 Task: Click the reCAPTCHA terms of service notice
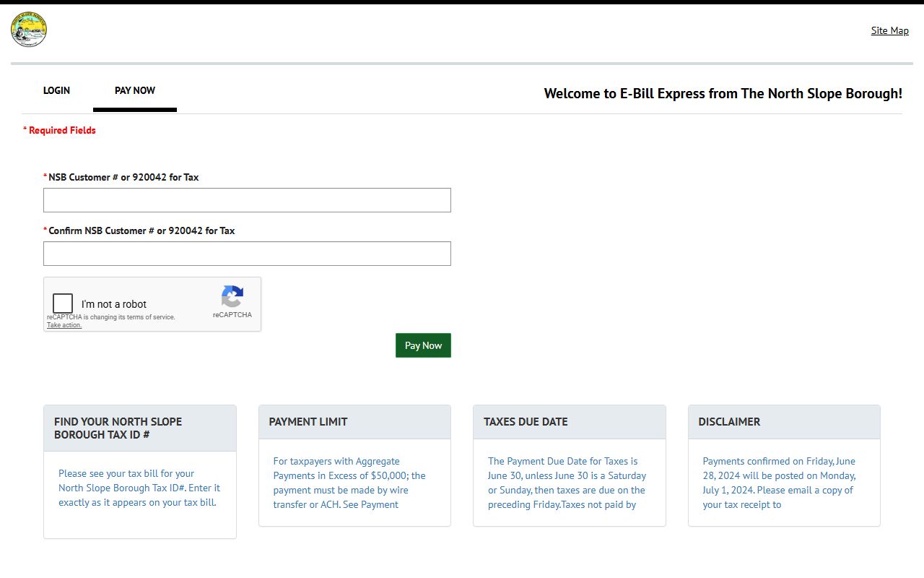point(111,317)
